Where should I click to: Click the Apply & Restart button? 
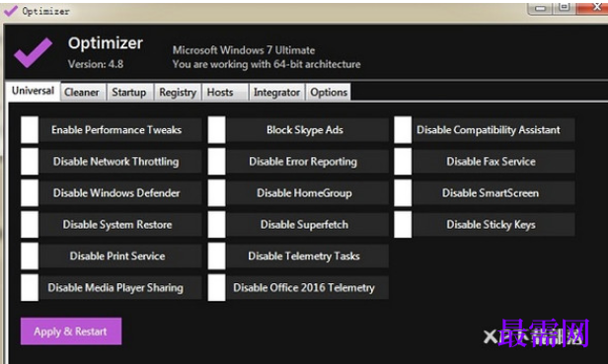pyautogui.click(x=71, y=331)
